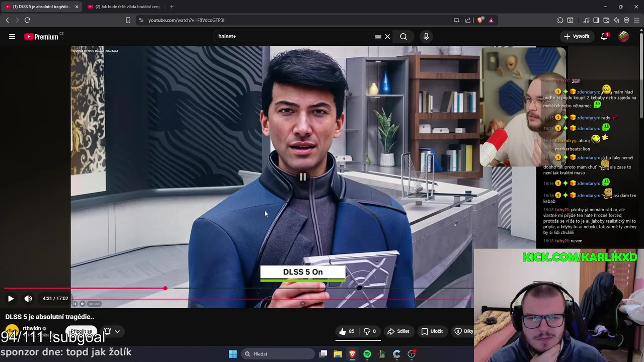Toggle the browser sidebar panel
The image size is (644, 362).
[596, 20]
